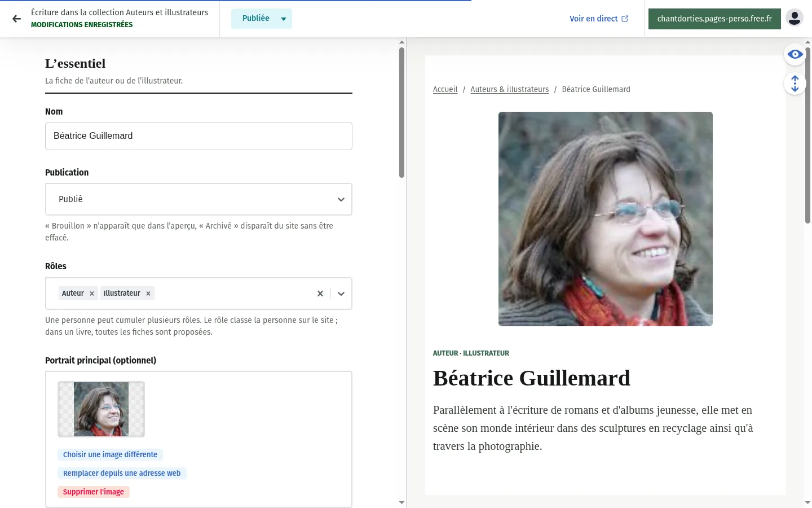
Task: Click the L'essentiel section heading
Action: click(x=76, y=63)
